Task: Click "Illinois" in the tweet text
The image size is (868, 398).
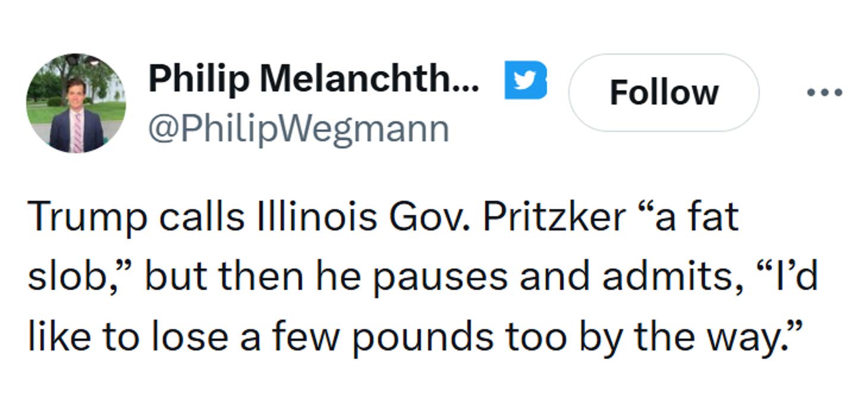Action: pos(316,217)
